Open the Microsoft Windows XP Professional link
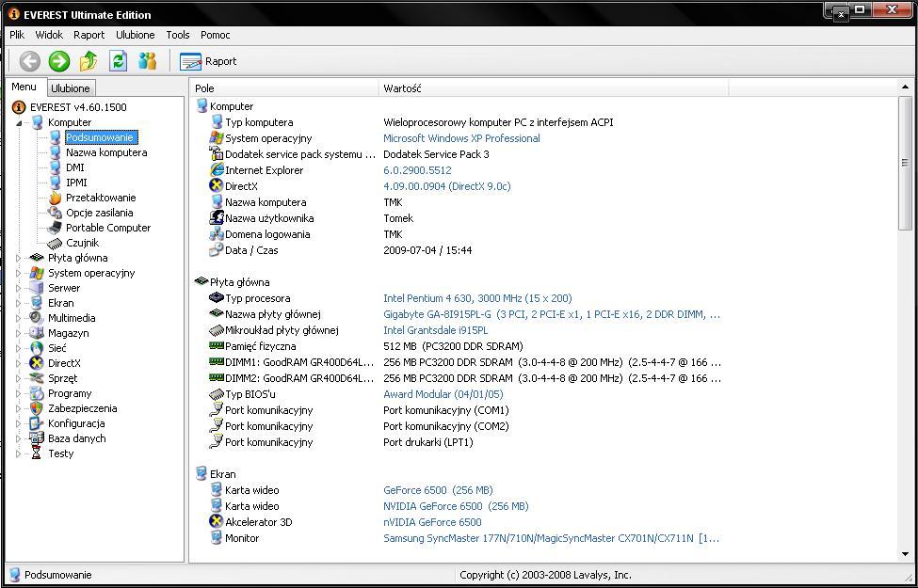 (x=461, y=138)
